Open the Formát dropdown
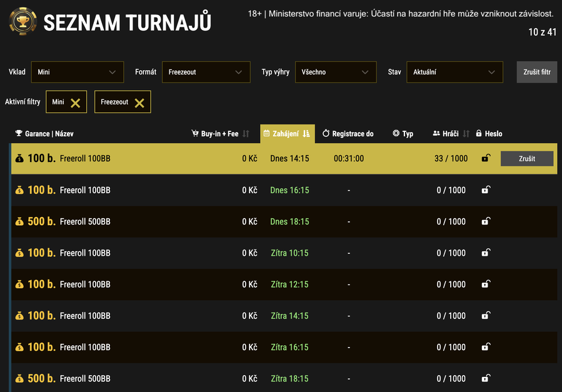 coord(206,72)
